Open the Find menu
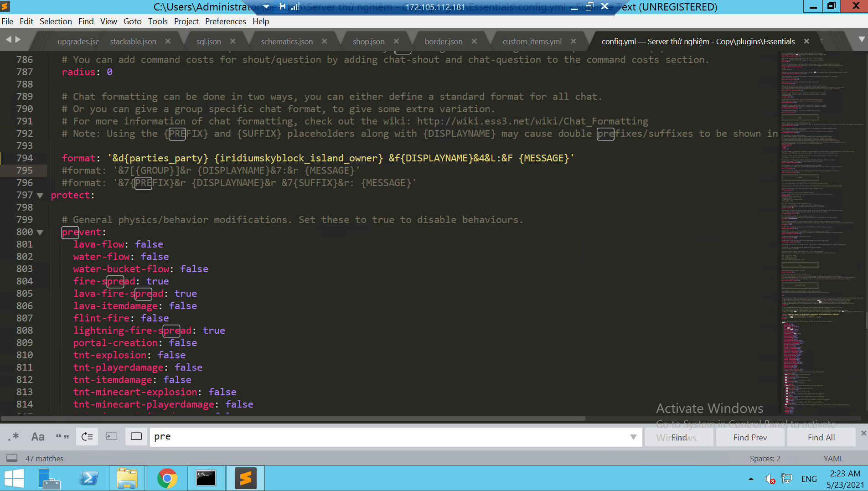Screen dimensions: 868x491 [86, 21]
